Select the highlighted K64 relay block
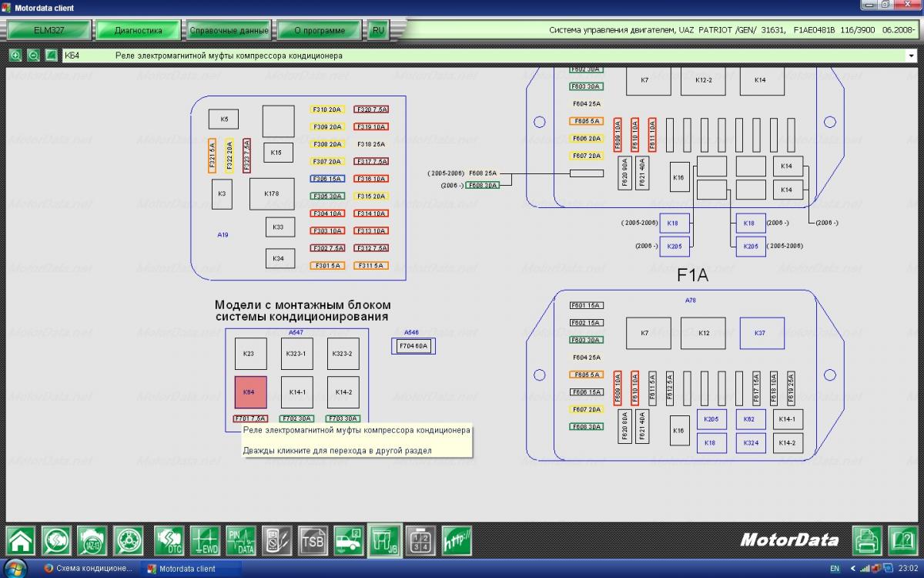924x578 pixels. point(250,392)
